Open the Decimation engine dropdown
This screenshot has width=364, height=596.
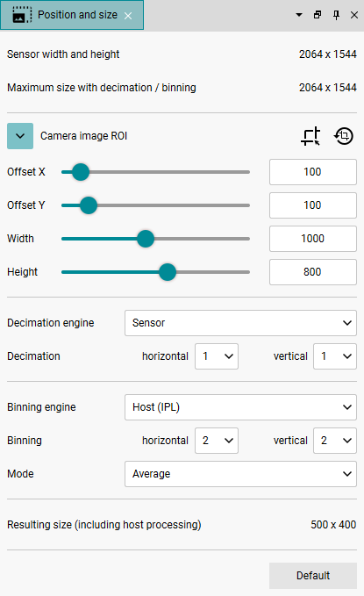pos(240,323)
